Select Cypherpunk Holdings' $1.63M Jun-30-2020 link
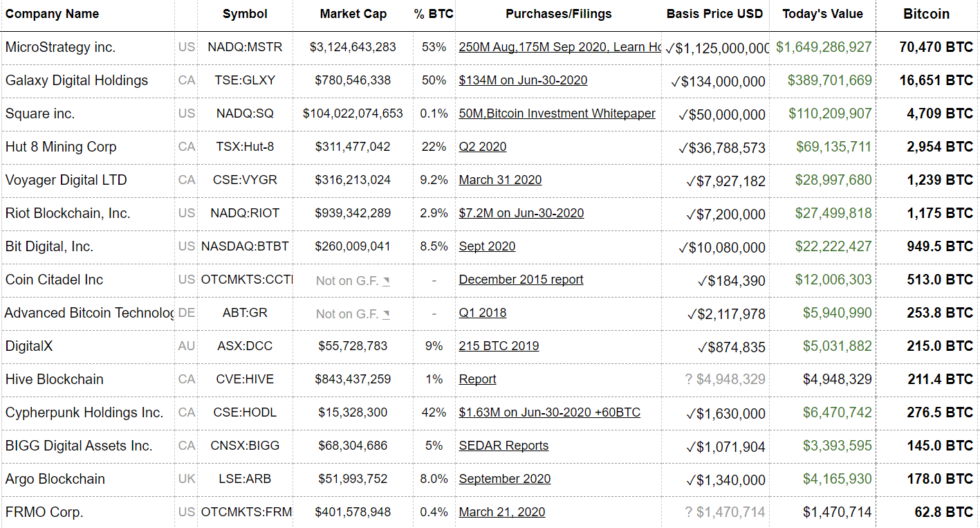The width and height of the screenshot is (980, 528). [x=549, y=412]
